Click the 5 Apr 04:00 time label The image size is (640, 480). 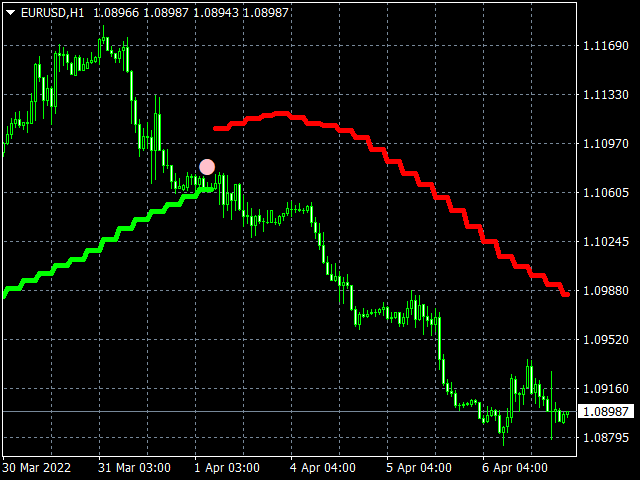tap(419, 467)
